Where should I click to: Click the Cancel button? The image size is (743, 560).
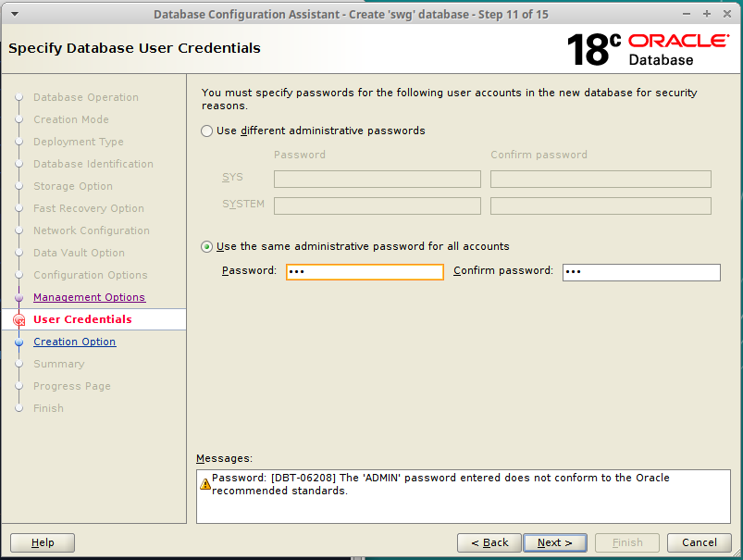(699, 542)
